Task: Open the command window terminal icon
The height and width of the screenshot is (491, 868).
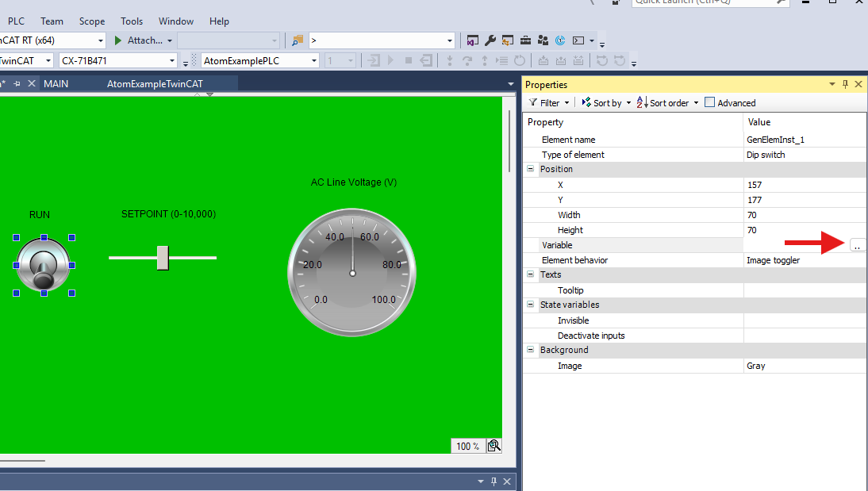Action: click(x=578, y=40)
